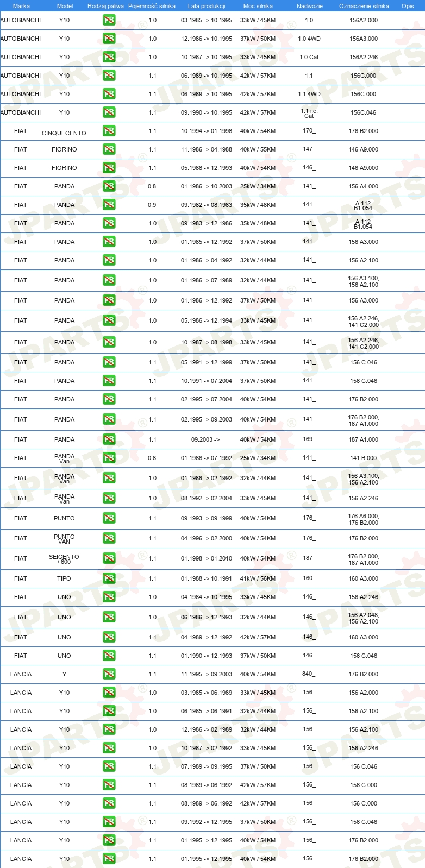Click the '176 A6.000, 176 B2.000' engine cell
The width and height of the screenshot is (425, 868).
(x=364, y=519)
